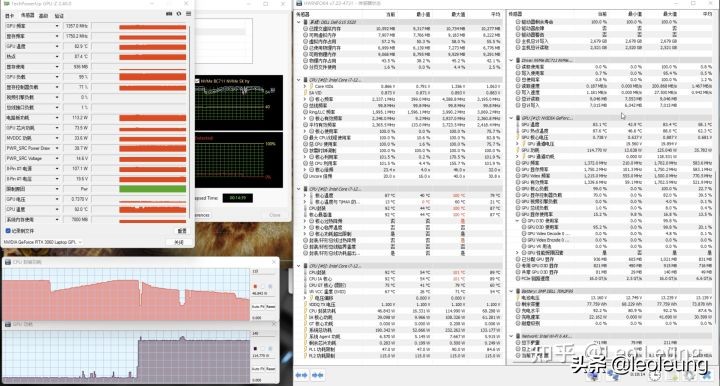Open the 验证 tab in GPU-Z

coord(59,16)
